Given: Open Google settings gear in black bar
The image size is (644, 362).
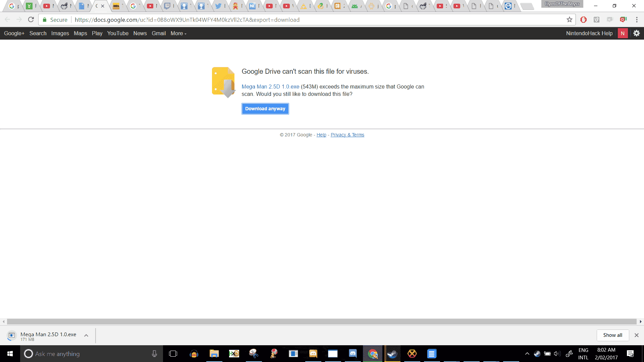Looking at the screenshot, I should pos(637,33).
